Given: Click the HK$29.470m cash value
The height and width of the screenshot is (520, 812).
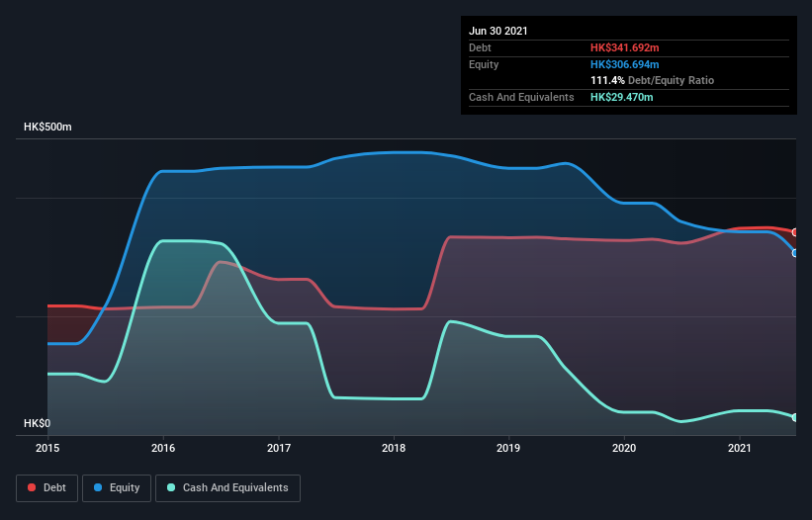Looking at the screenshot, I should [621, 97].
